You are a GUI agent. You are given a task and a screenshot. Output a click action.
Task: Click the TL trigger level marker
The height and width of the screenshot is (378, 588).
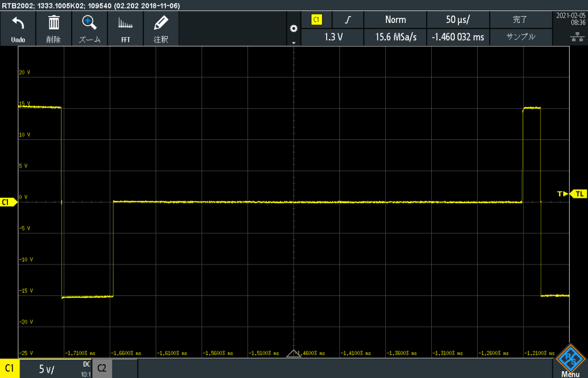click(x=579, y=194)
